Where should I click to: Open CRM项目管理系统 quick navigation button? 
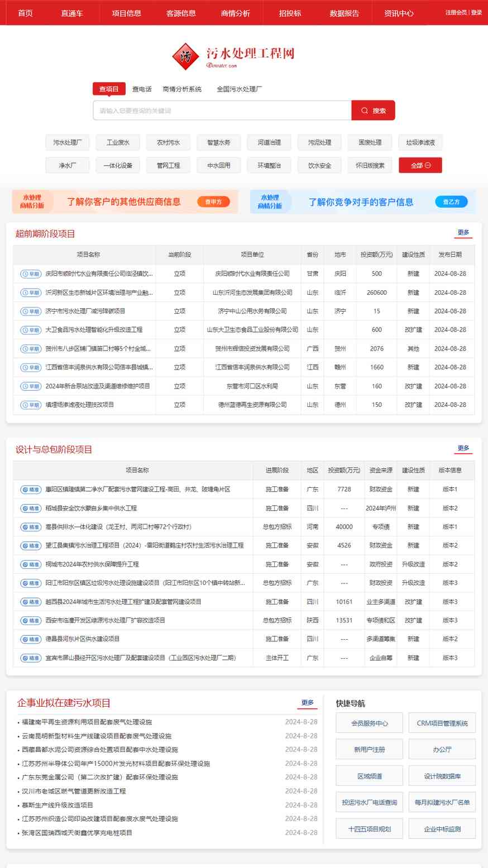(442, 723)
